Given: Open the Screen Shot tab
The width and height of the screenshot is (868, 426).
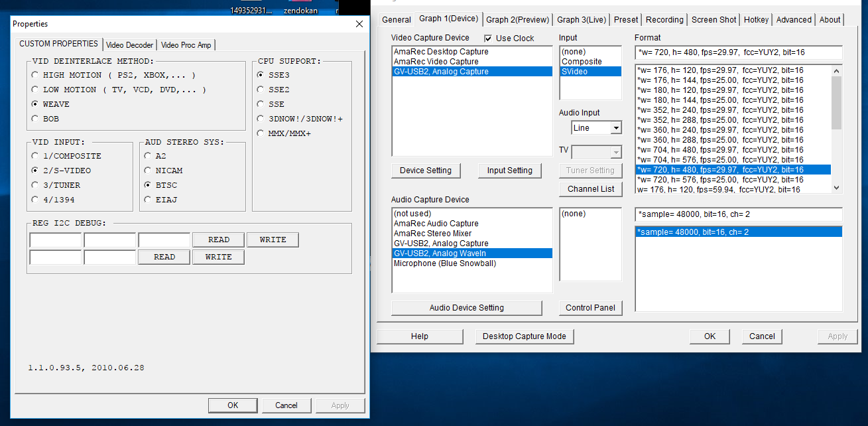Looking at the screenshot, I should (714, 20).
